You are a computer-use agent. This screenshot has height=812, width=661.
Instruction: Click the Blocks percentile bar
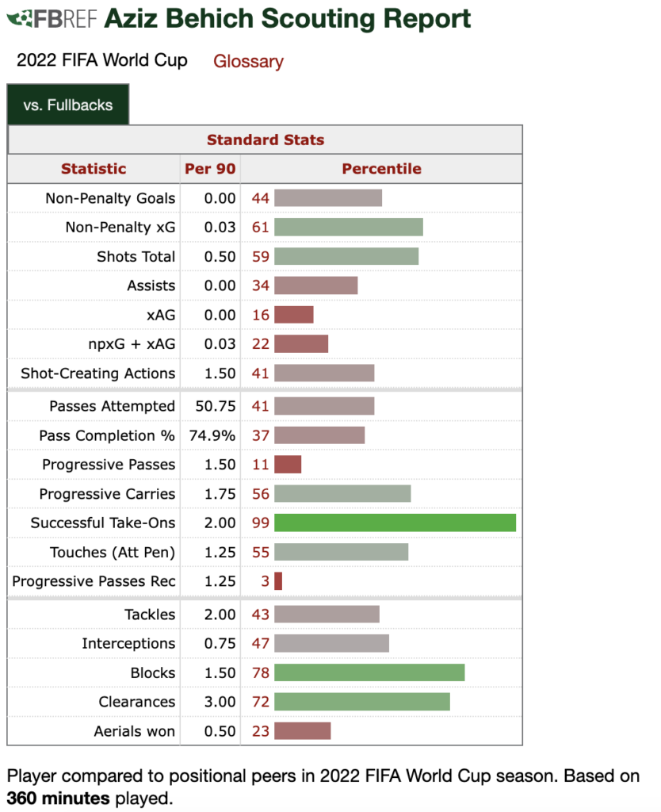(x=369, y=672)
